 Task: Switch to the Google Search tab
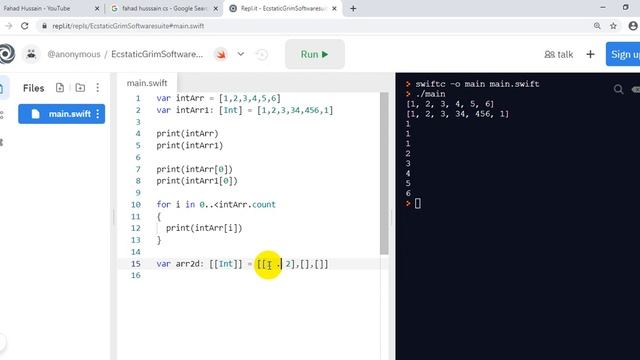[163, 8]
